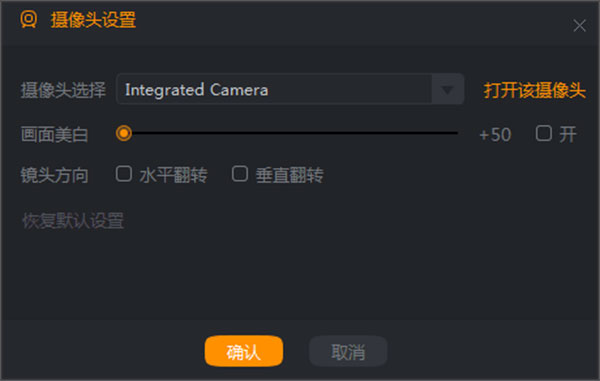The height and width of the screenshot is (381, 600).
Task: Click the 摄像头选择 label
Action: pos(63,91)
